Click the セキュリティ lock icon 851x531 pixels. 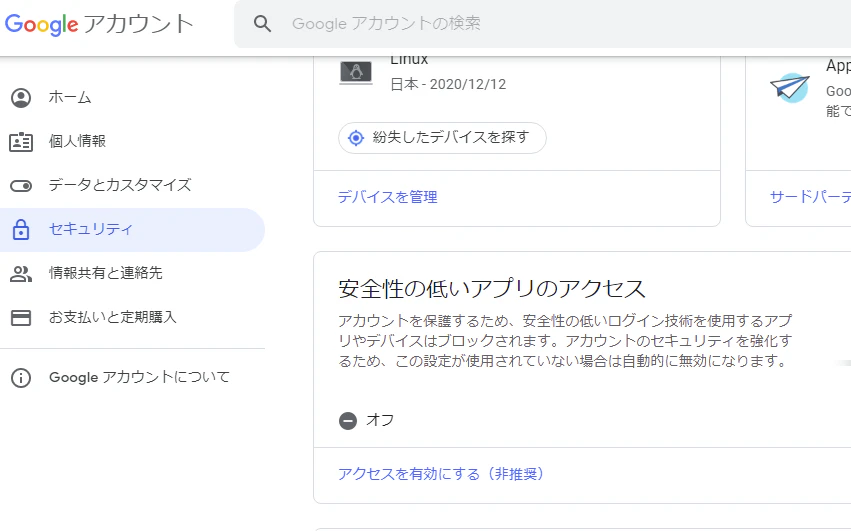click(21, 229)
